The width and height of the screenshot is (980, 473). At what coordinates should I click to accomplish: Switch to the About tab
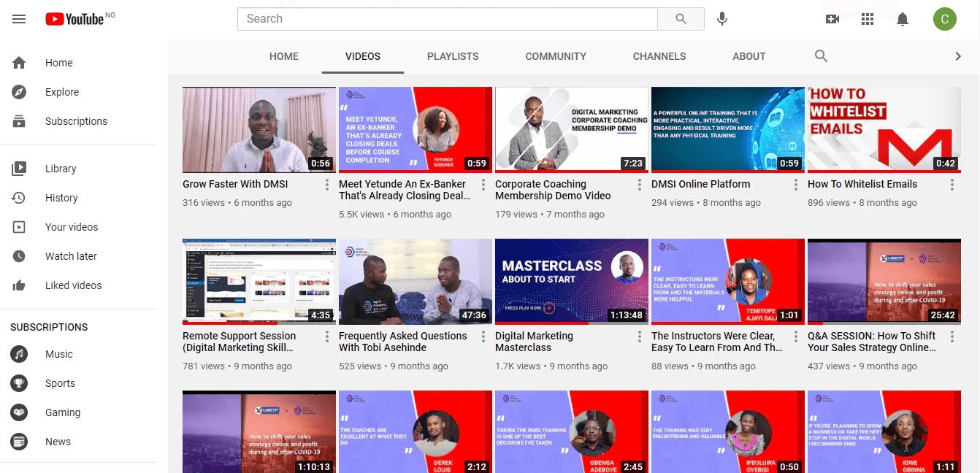(749, 56)
